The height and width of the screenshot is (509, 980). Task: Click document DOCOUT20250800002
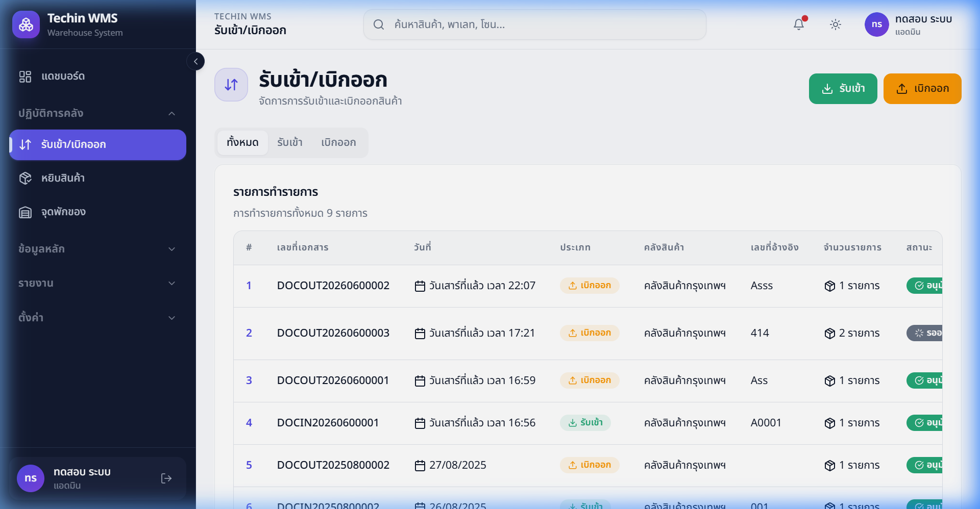pos(333,465)
